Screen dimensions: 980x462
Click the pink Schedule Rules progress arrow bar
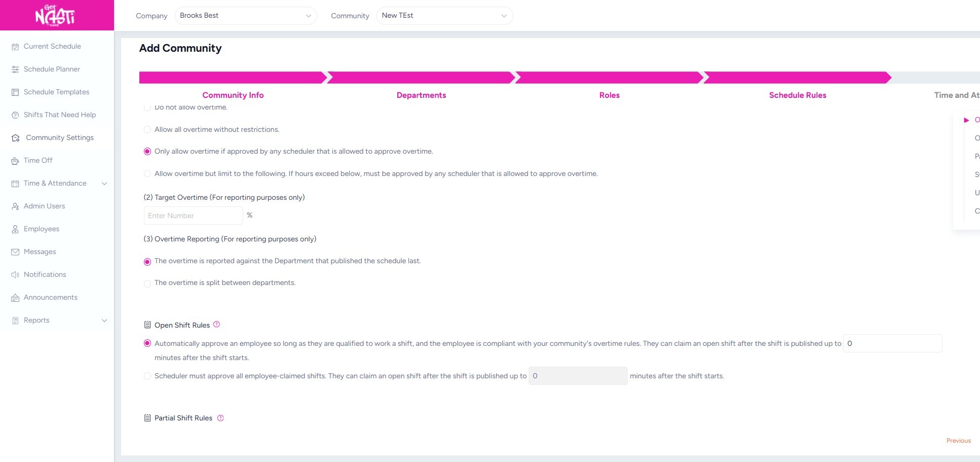pyautogui.click(x=798, y=78)
